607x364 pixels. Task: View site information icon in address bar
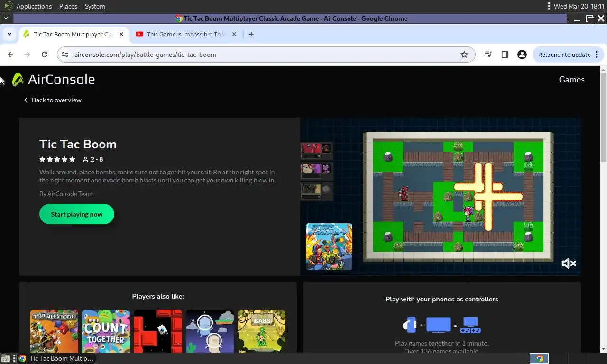click(x=65, y=55)
